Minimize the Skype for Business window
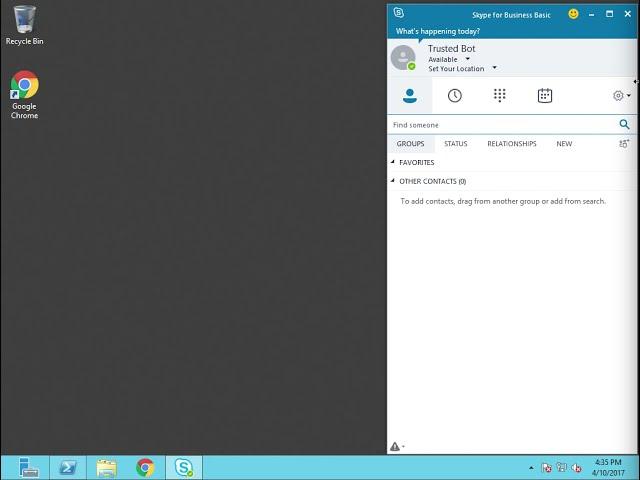The width and height of the screenshot is (640, 480). pyautogui.click(x=591, y=15)
